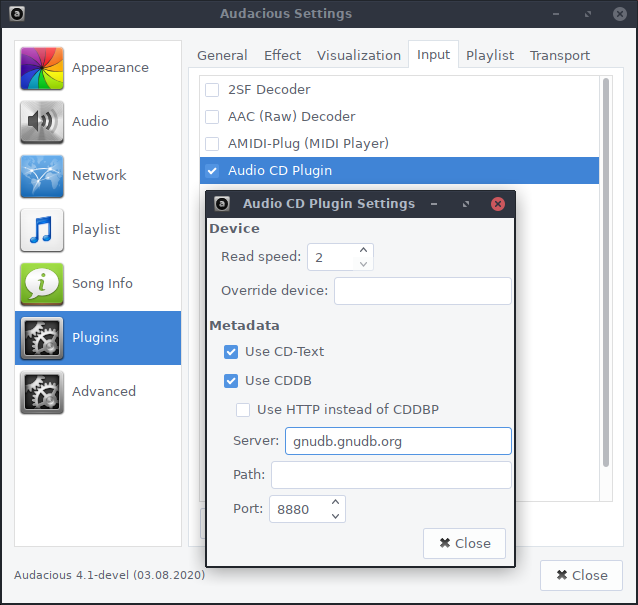Screen dimensions: 638x605
Task: Select the Playlist music note icon
Action: coord(42,230)
